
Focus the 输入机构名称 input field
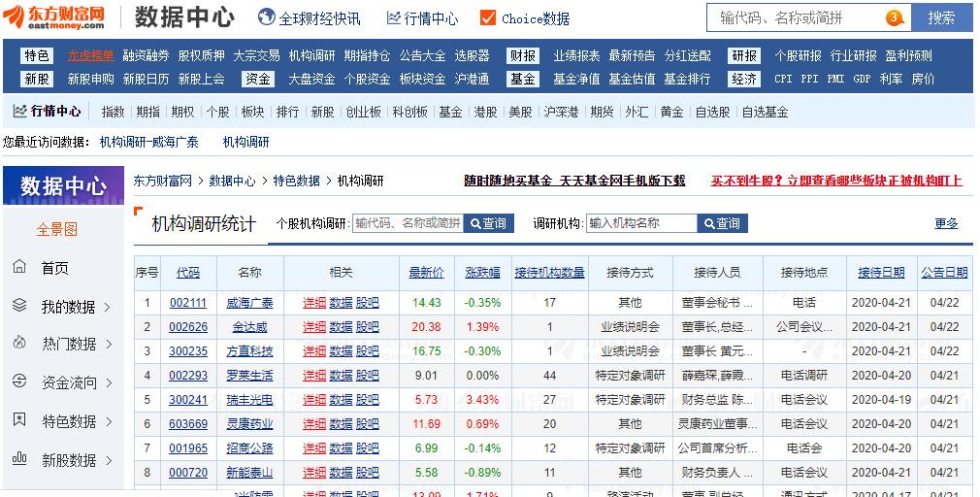(642, 223)
